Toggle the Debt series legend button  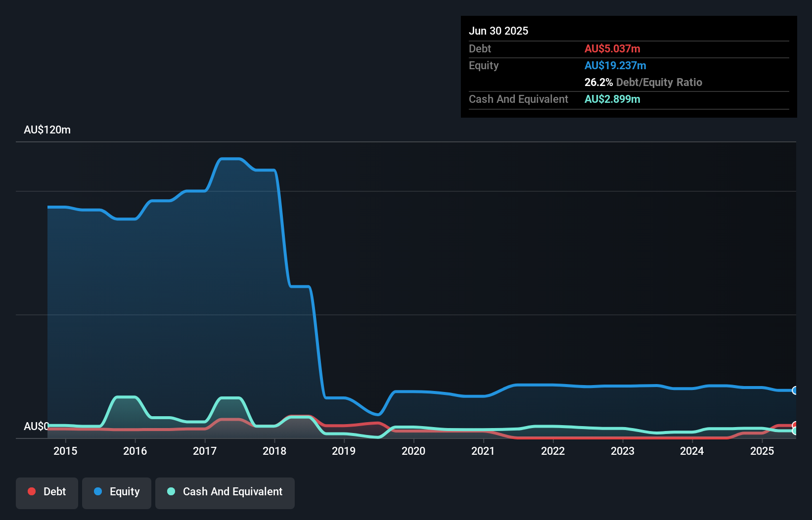click(x=47, y=493)
